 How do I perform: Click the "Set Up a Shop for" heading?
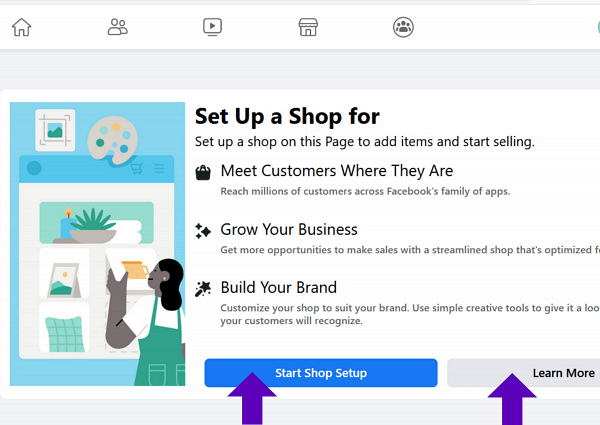point(287,116)
